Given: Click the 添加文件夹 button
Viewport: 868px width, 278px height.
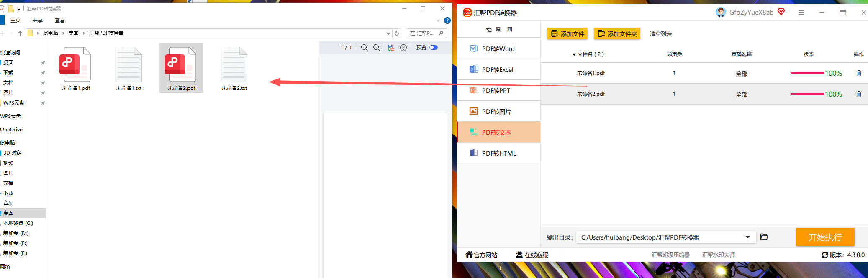Looking at the screenshot, I should coord(617,34).
